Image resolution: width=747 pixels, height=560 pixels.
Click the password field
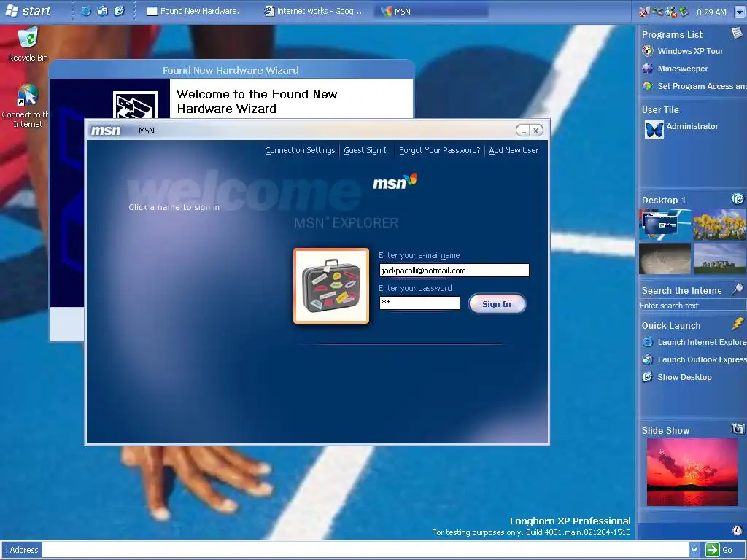(419, 303)
